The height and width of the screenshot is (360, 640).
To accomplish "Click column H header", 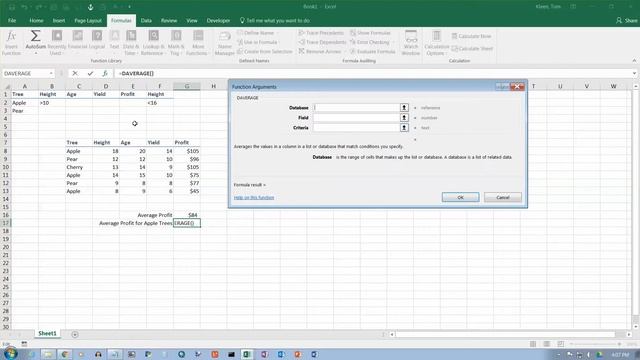I will click(x=213, y=86).
